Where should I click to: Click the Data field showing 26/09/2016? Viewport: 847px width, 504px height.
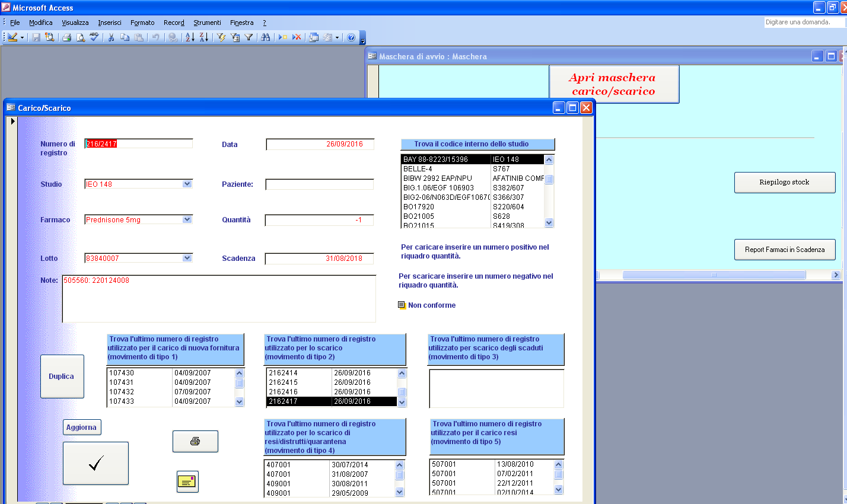(x=320, y=144)
